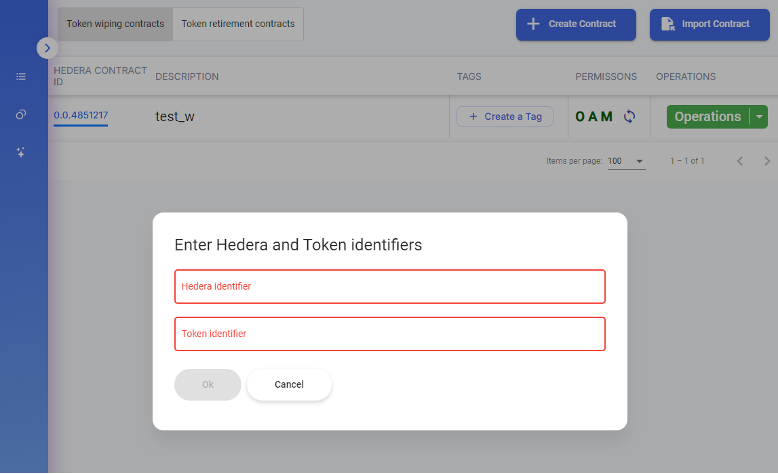
Task: Open the Operations dropdown arrow
Action: [x=759, y=117]
